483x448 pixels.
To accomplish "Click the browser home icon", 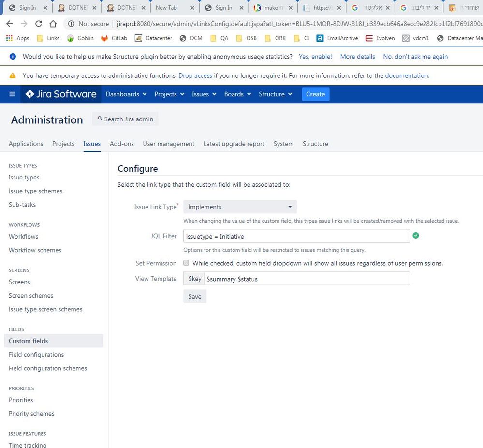I will 53,23.
